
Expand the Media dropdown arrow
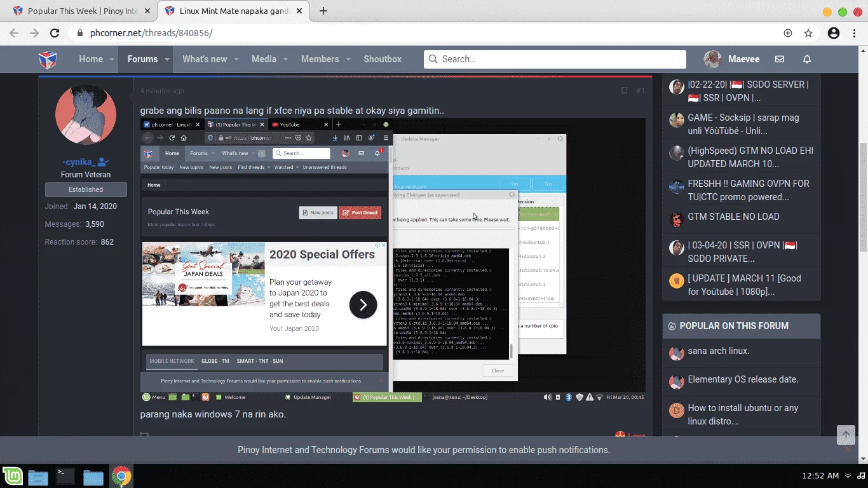pyautogui.click(x=285, y=59)
